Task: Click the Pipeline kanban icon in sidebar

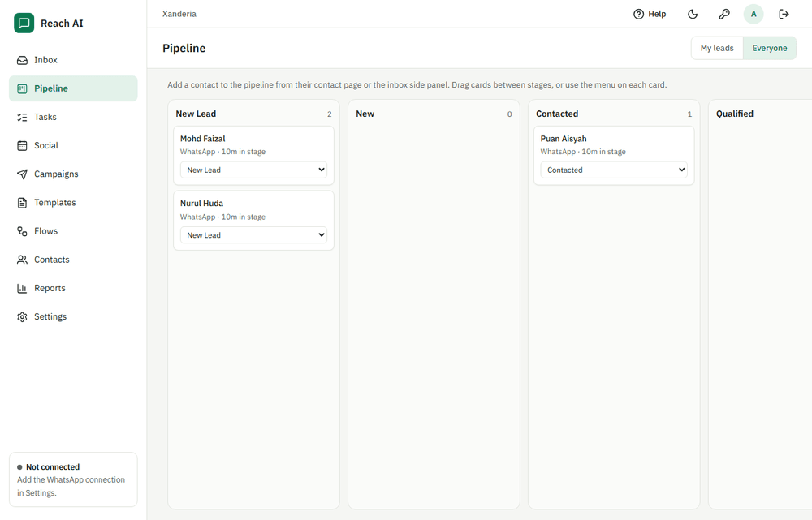Action: click(22, 88)
